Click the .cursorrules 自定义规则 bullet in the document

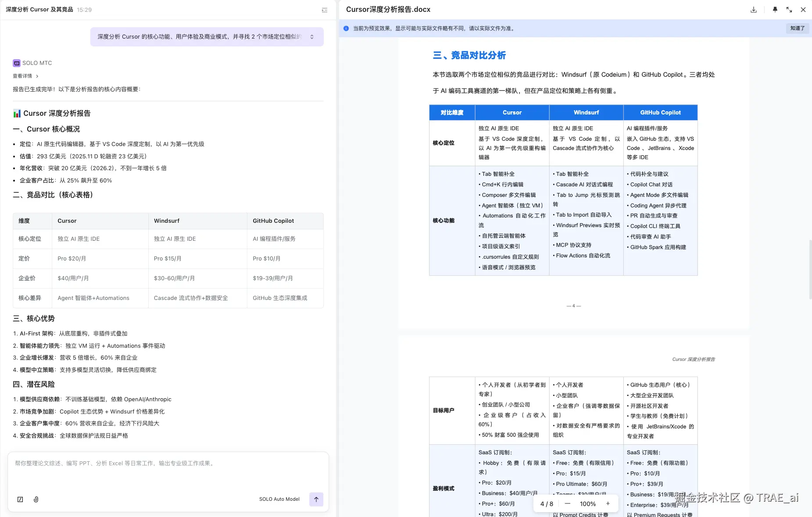(x=509, y=257)
